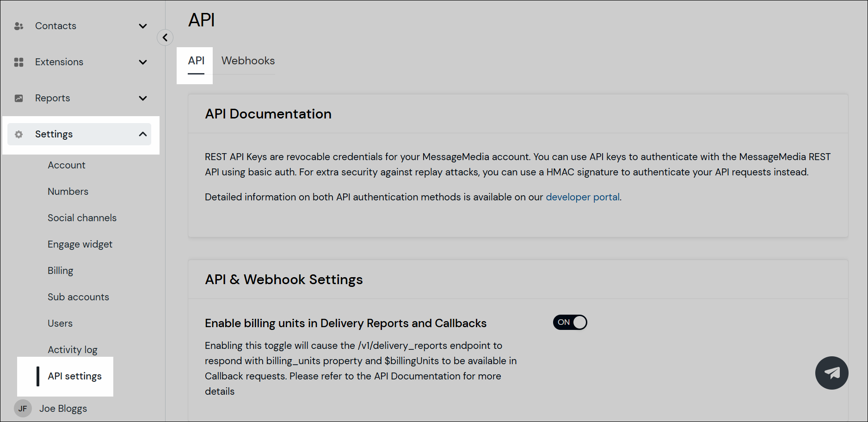Toggle billing units in Delivery Reports switch
This screenshot has width=868, height=422.
[570, 322]
